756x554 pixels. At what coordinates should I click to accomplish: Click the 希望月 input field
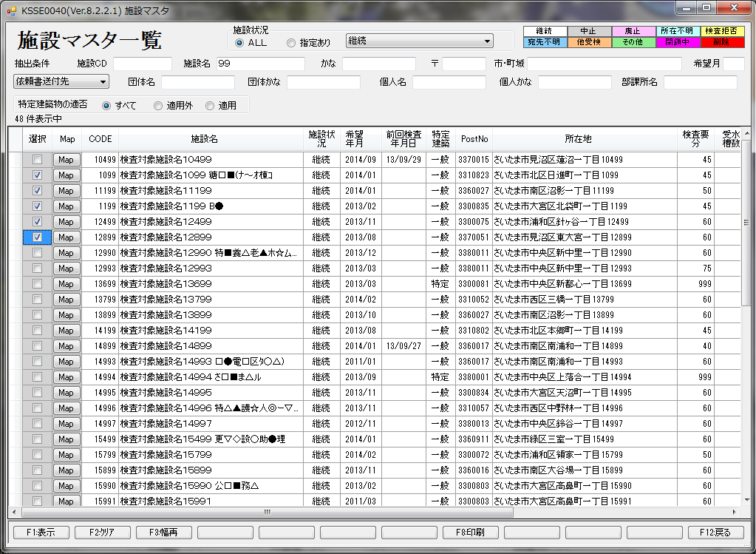pyautogui.click(x=733, y=64)
